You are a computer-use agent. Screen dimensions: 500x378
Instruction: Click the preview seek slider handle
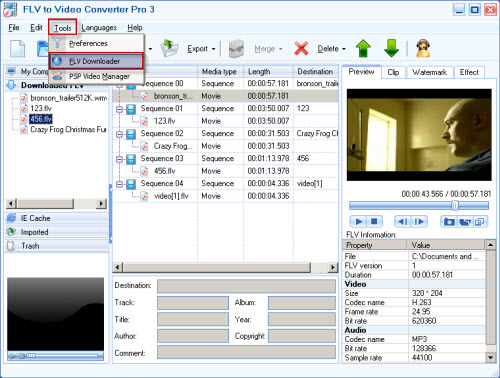coord(455,205)
